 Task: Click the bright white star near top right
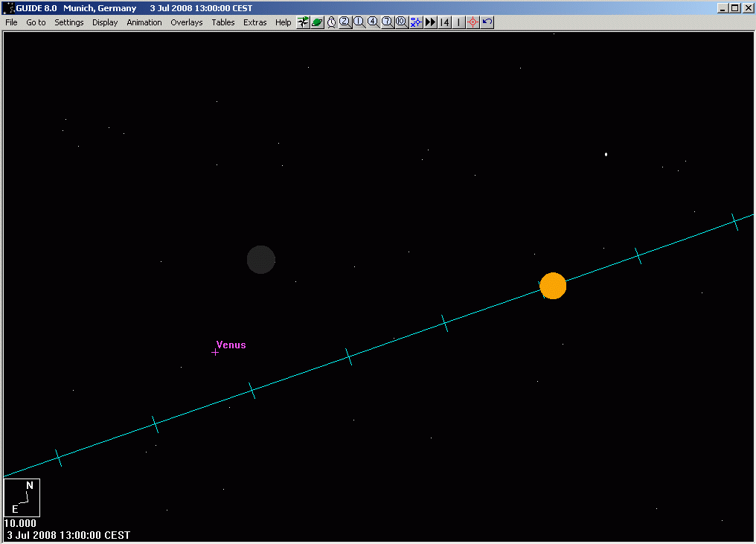pyautogui.click(x=606, y=154)
